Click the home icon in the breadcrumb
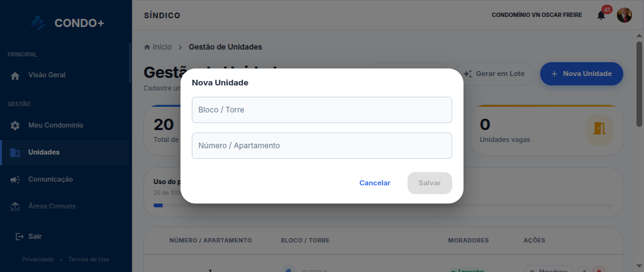The height and width of the screenshot is (272, 644). coord(147,47)
